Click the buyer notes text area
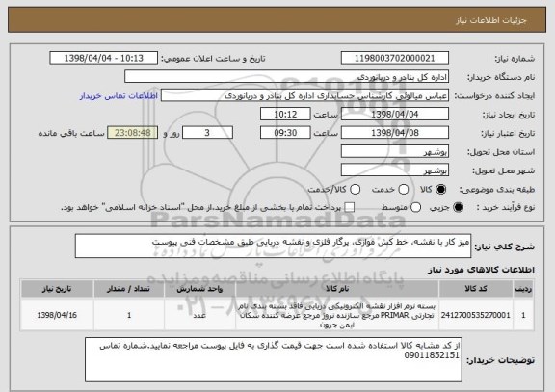 click(x=274, y=360)
